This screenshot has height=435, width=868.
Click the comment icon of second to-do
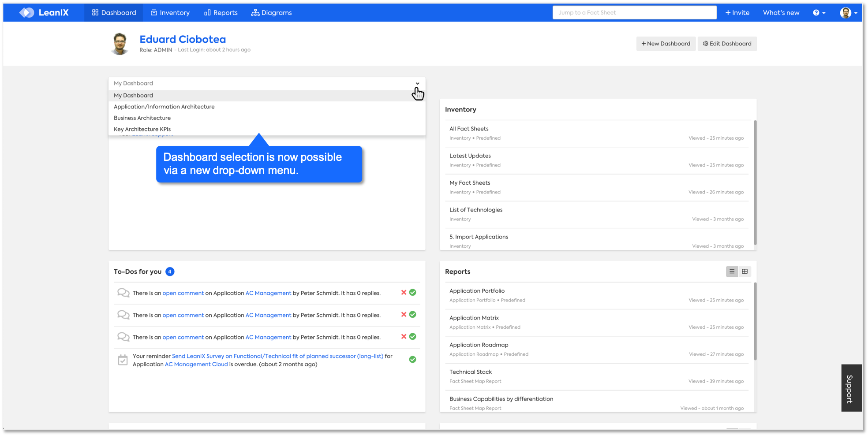click(x=123, y=315)
